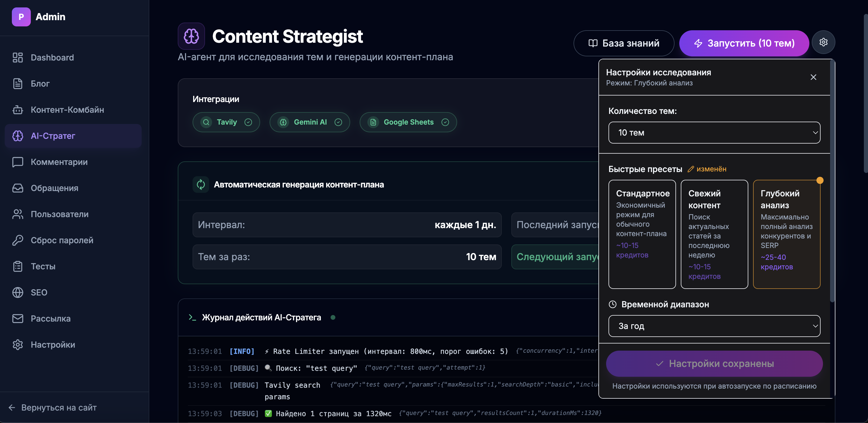The image size is (868, 423).
Task: Select the Стандартное preset card
Action: 642,234
